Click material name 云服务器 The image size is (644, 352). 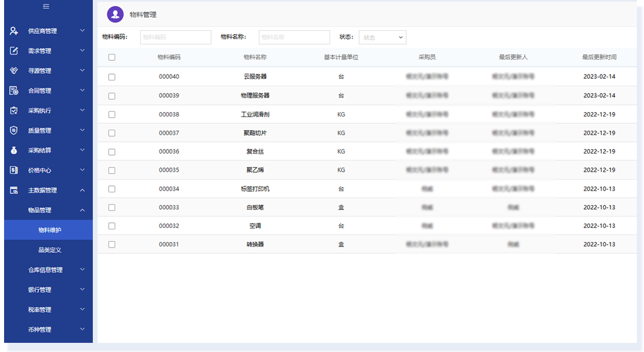tap(255, 77)
